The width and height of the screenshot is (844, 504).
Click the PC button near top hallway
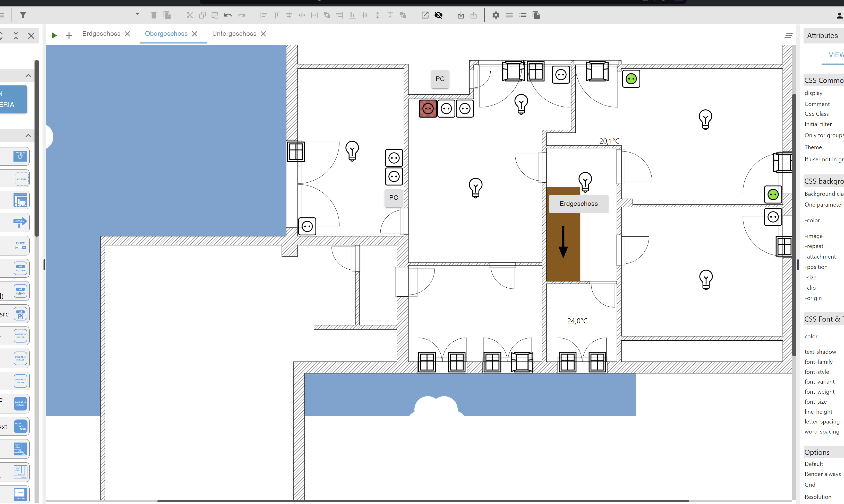pyautogui.click(x=440, y=79)
